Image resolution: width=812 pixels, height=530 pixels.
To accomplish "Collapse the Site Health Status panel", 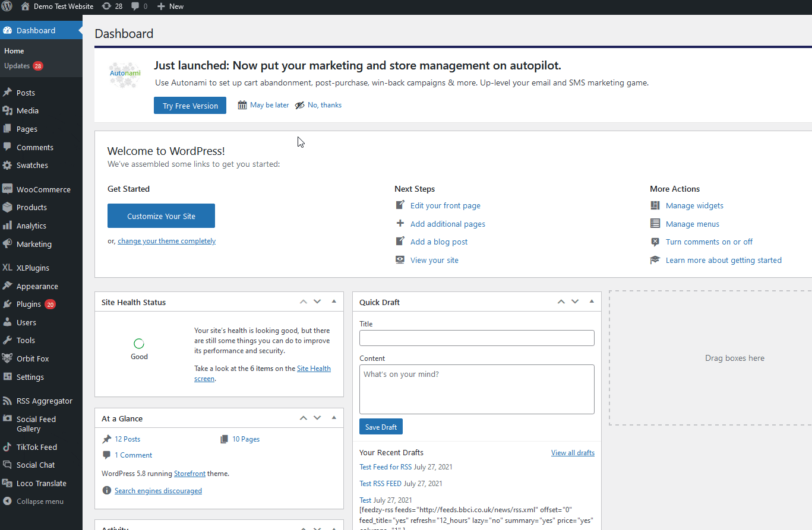I will [333, 302].
